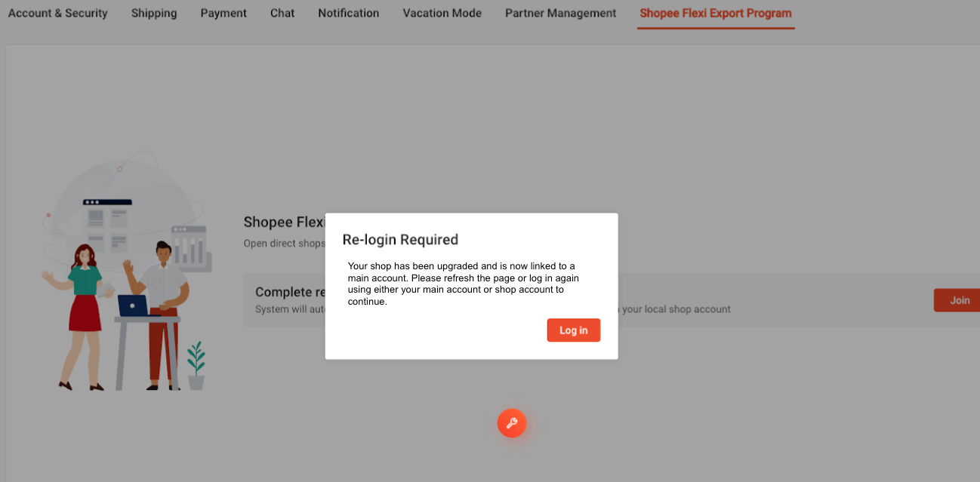The image size is (980, 482).
Task: Open the Account & Security tab
Action: click(58, 14)
